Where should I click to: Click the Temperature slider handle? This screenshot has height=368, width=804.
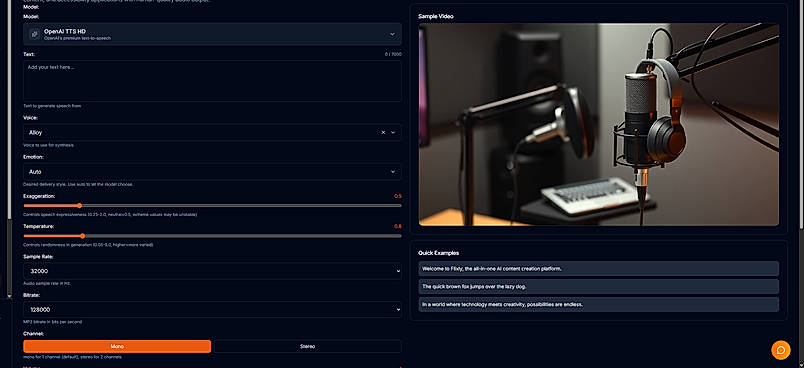point(82,236)
